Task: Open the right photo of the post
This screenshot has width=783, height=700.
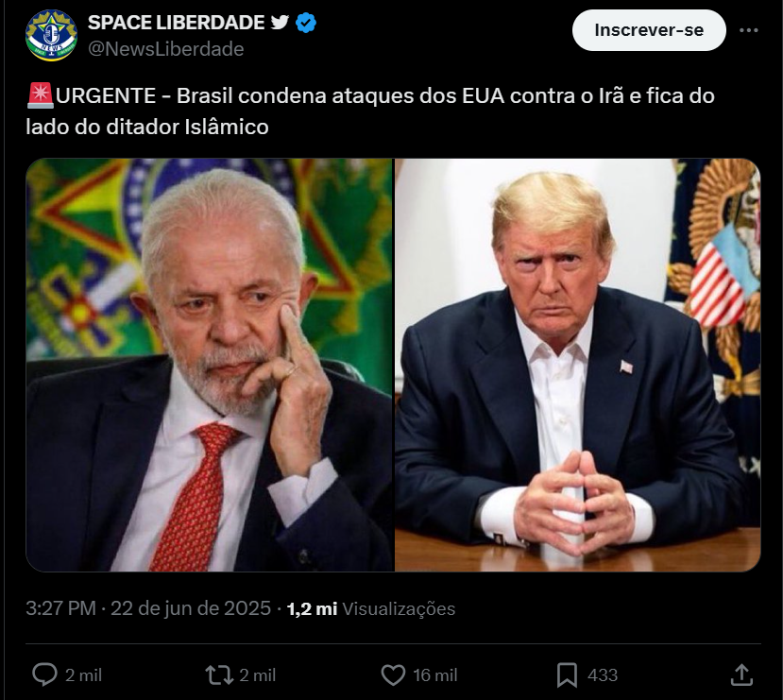Action: [x=578, y=365]
